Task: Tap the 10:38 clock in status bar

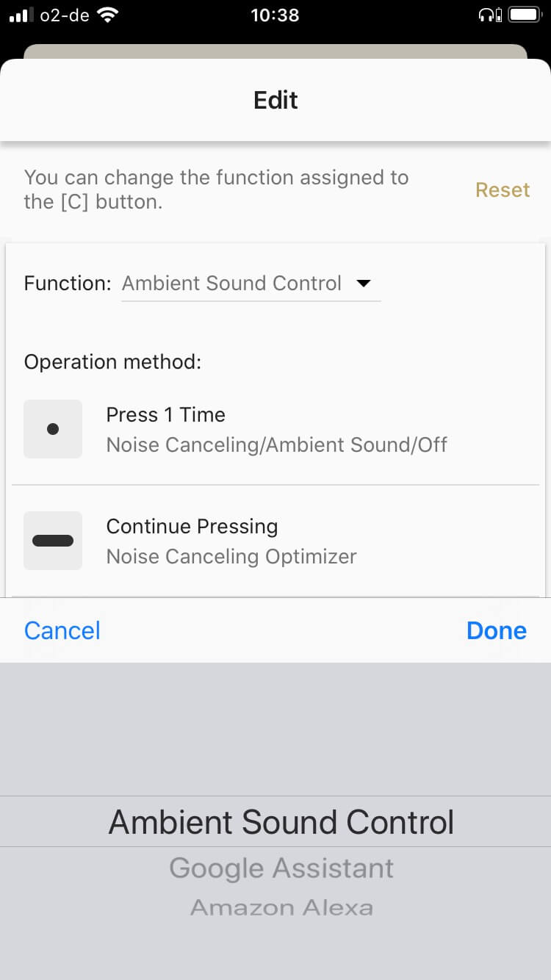Action: [x=275, y=15]
